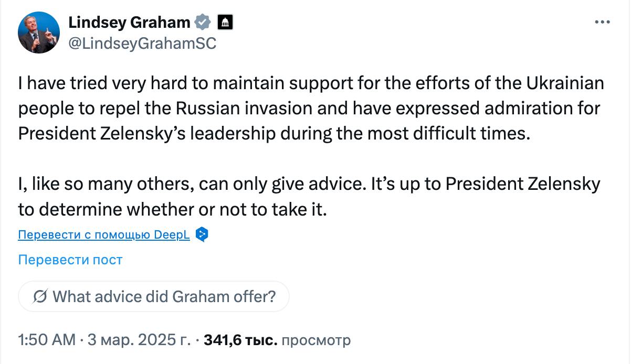Click the 341,6 тыс. view count
Screen dimensions: 631x364
pos(240,340)
